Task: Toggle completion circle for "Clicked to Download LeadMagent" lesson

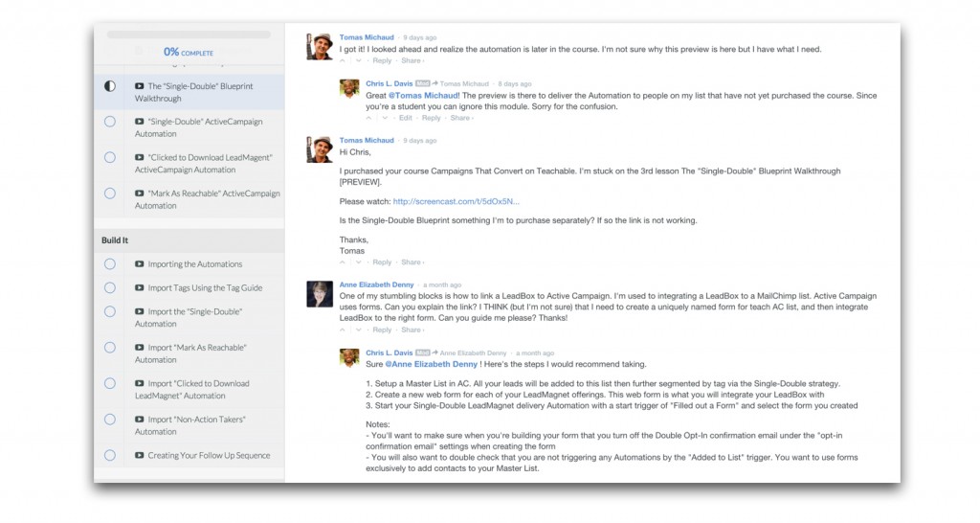Action: (x=110, y=158)
